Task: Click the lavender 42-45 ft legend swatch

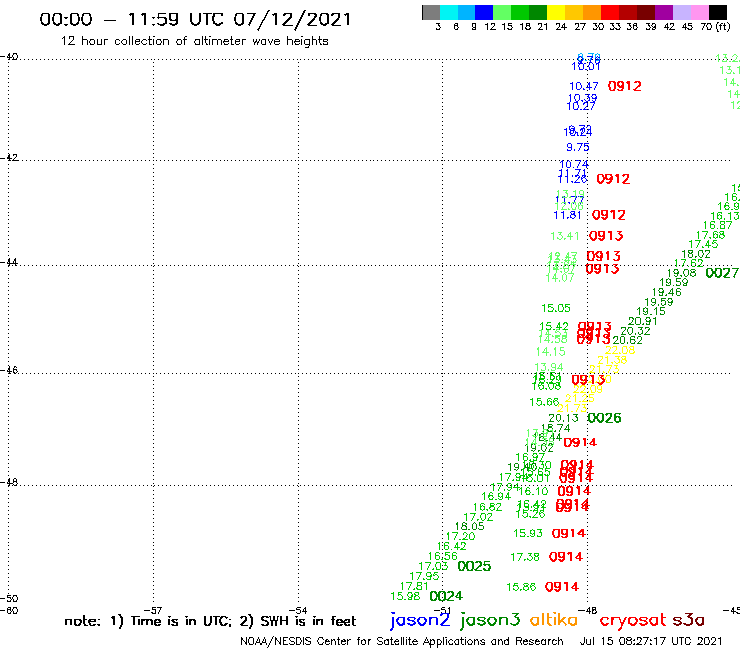Action: pos(681,12)
